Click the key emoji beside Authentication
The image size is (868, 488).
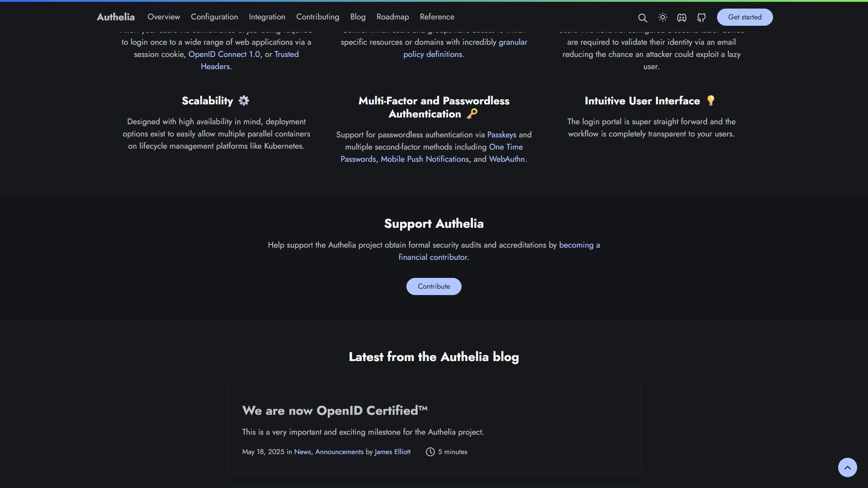(472, 113)
